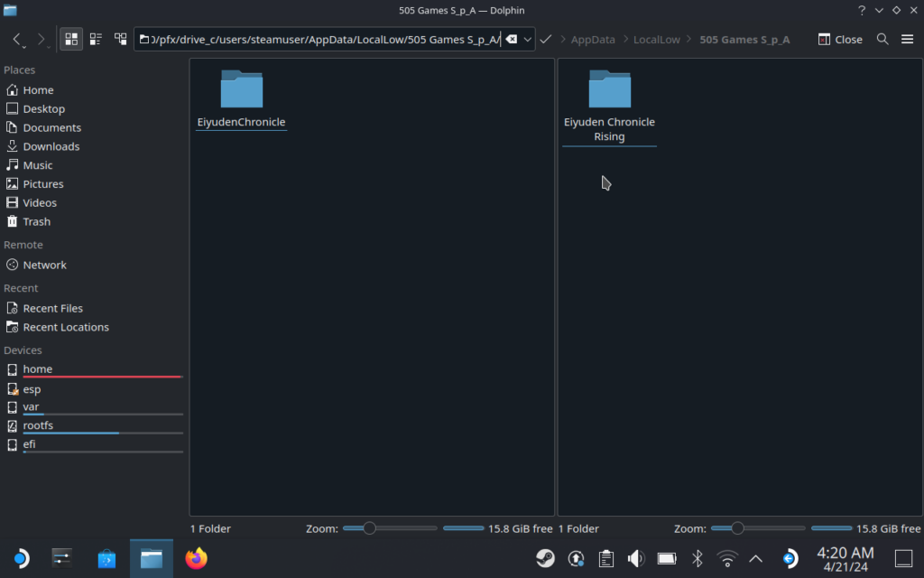Screen dimensions: 924x578
Task: Confirm the typed location path
Action: pyautogui.click(x=546, y=40)
